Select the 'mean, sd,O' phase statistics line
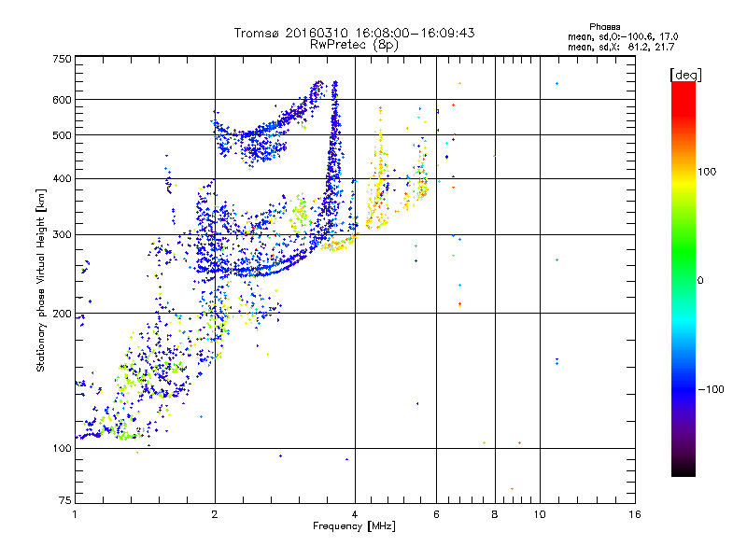This screenshot has width=747, height=560. click(623, 36)
